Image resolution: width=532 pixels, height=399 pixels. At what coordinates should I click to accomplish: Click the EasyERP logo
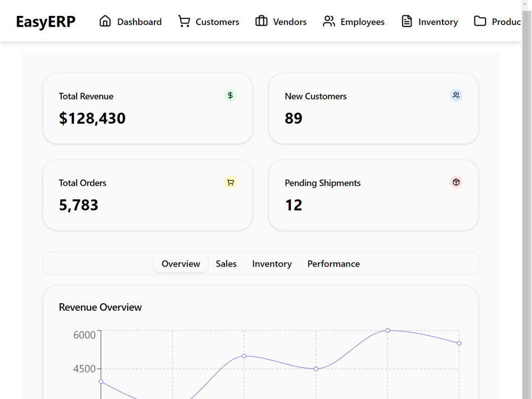pyautogui.click(x=46, y=22)
